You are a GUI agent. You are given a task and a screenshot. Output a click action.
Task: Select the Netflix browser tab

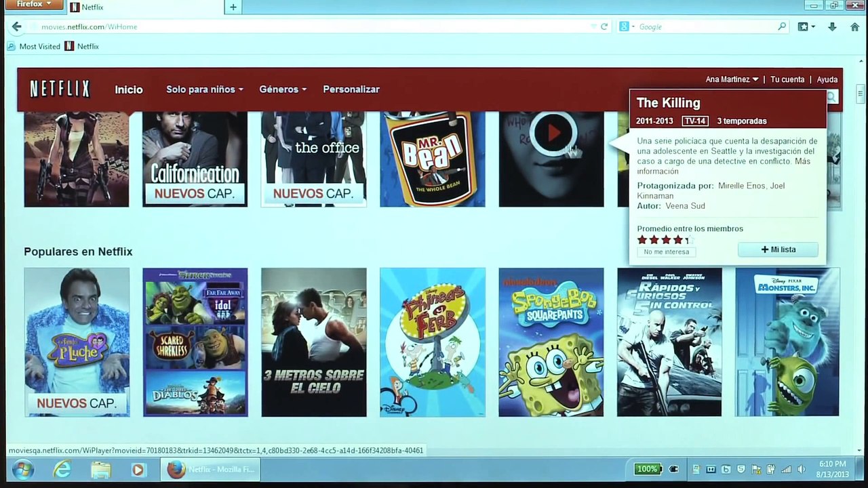point(146,7)
